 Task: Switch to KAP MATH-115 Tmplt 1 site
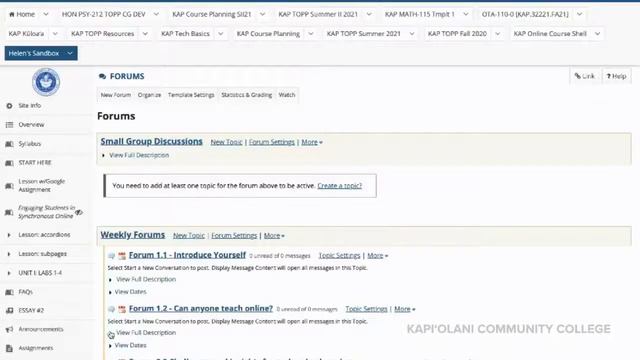coord(420,14)
